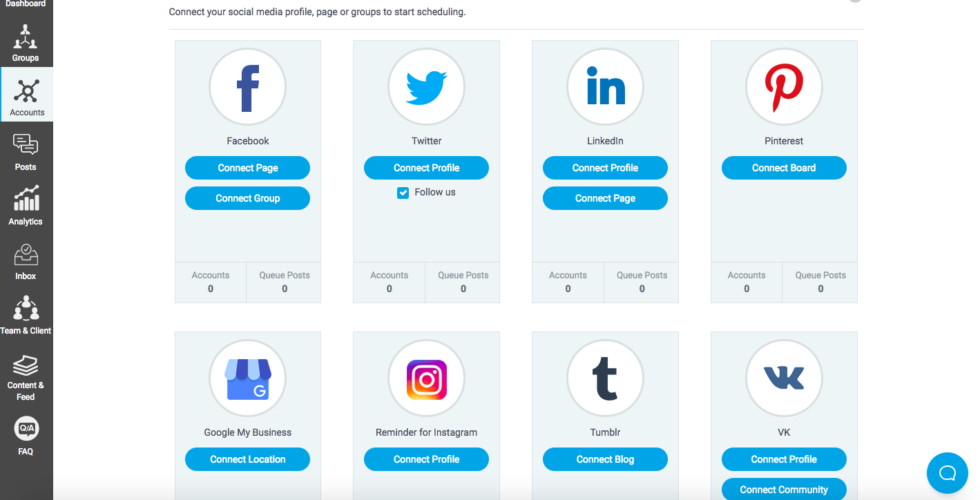Click Connect Blog for Tumblr
Viewport: 980px width, 500px height.
tap(605, 459)
